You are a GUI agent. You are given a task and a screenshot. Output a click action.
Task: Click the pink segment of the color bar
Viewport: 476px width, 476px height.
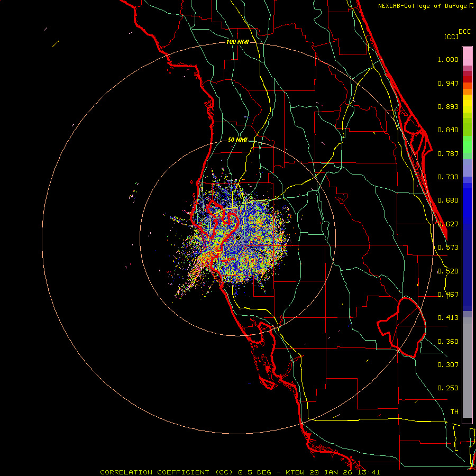[467, 57]
